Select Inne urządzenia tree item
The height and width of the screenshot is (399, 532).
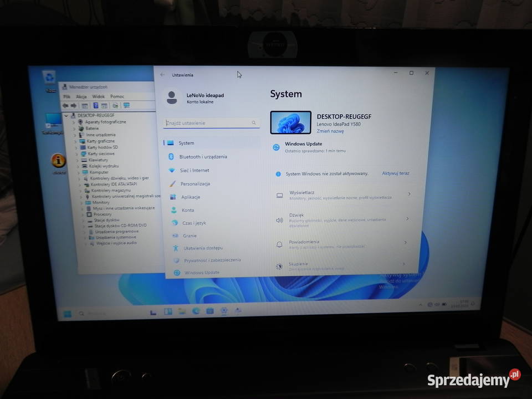point(100,135)
